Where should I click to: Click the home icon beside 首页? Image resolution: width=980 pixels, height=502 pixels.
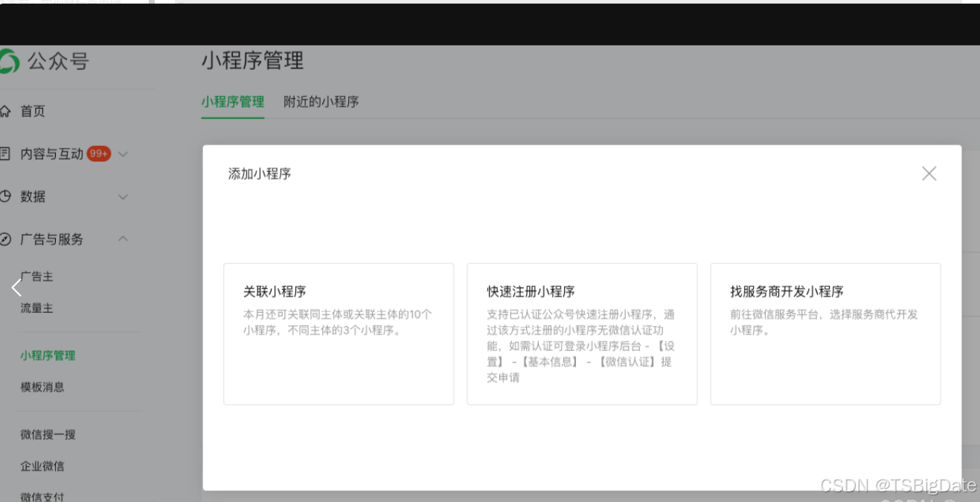[5, 111]
